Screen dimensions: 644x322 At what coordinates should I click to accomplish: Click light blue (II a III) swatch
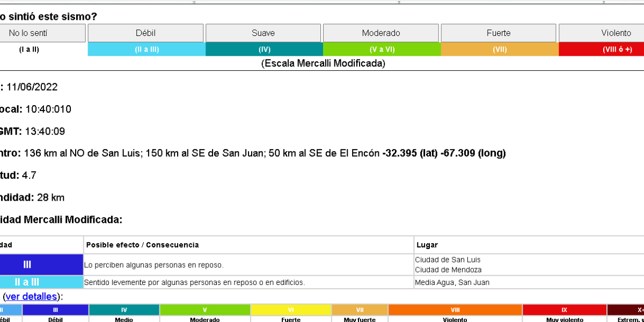(x=147, y=49)
